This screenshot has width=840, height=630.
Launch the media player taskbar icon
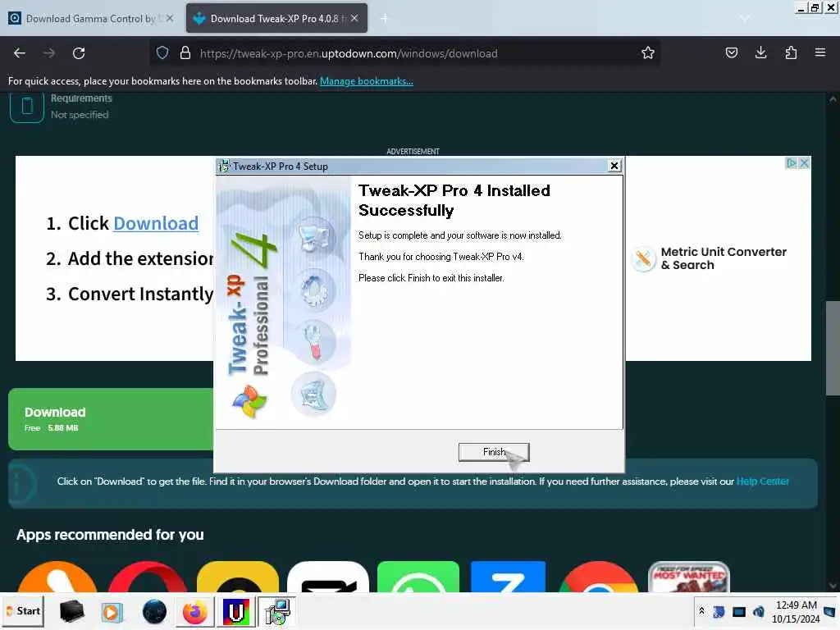[112, 611]
